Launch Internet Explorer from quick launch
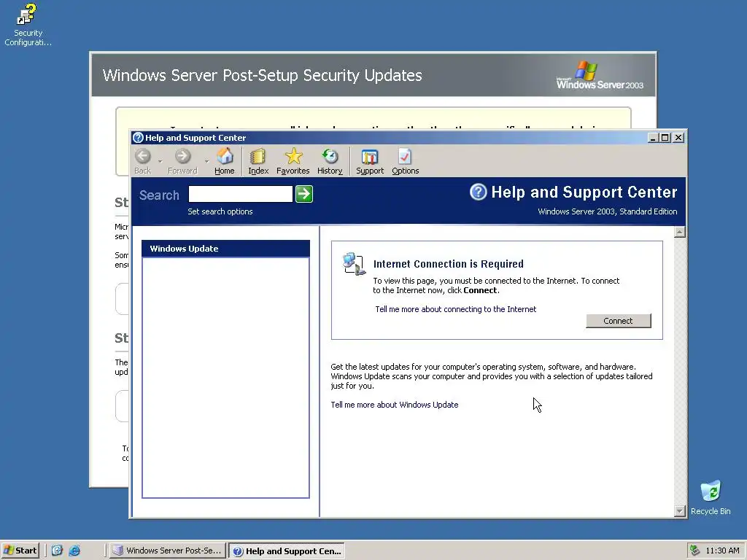The image size is (747, 560). tap(75, 551)
